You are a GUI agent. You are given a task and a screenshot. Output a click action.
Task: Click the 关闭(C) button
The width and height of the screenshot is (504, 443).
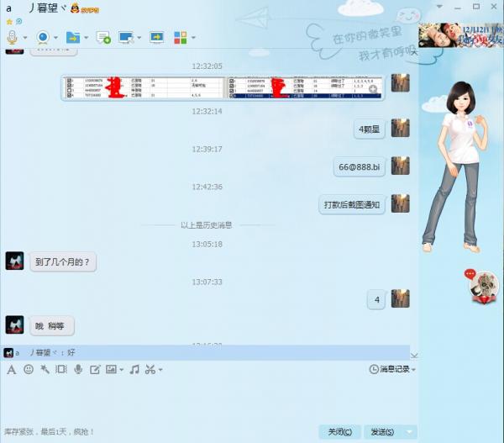point(339,432)
